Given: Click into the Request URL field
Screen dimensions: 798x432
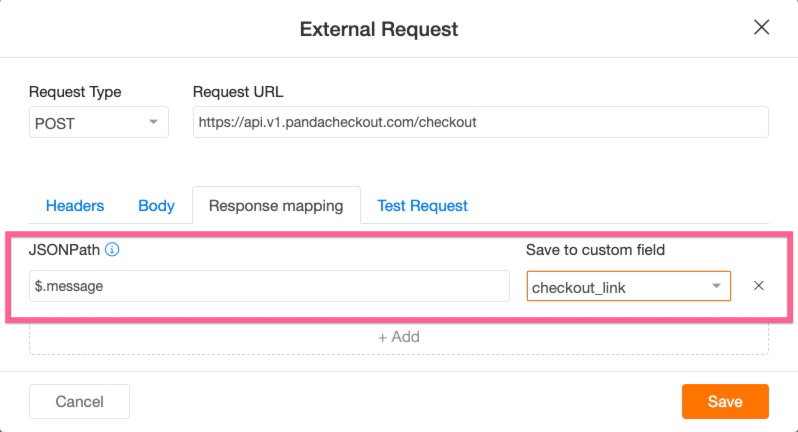Looking at the screenshot, I should (480, 122).
